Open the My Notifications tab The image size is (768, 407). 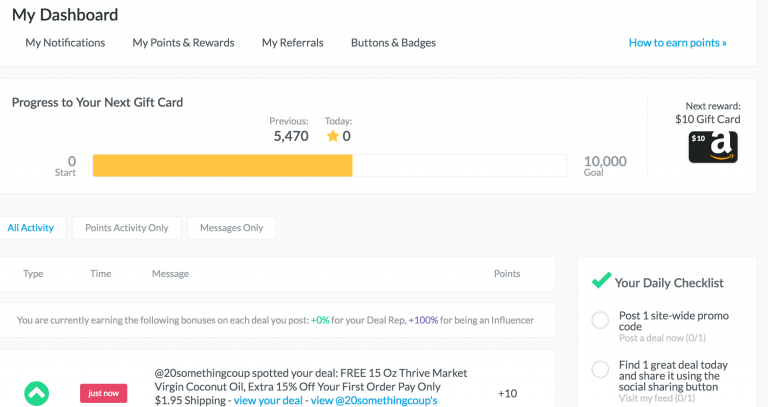point(65,43)
